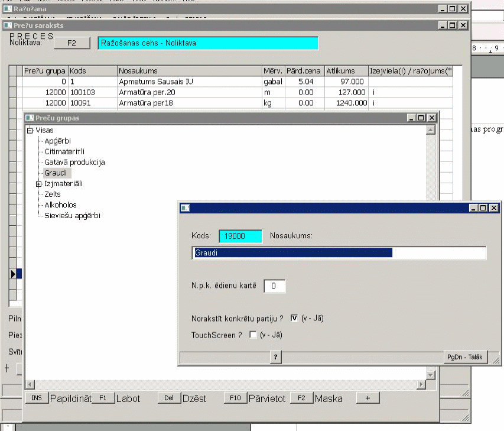Click the F2 button beside Noliktava
The height and width of the screenshot is (431, 504).
71,43
